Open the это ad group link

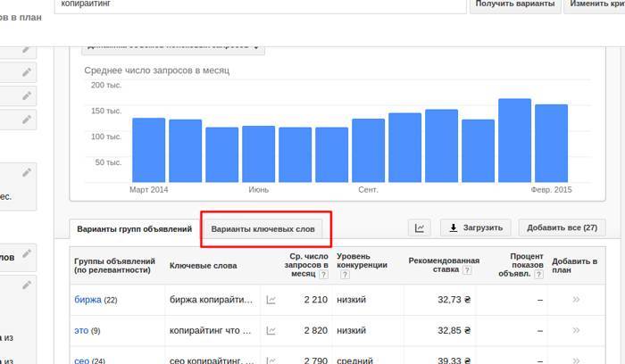click(80, 330)
